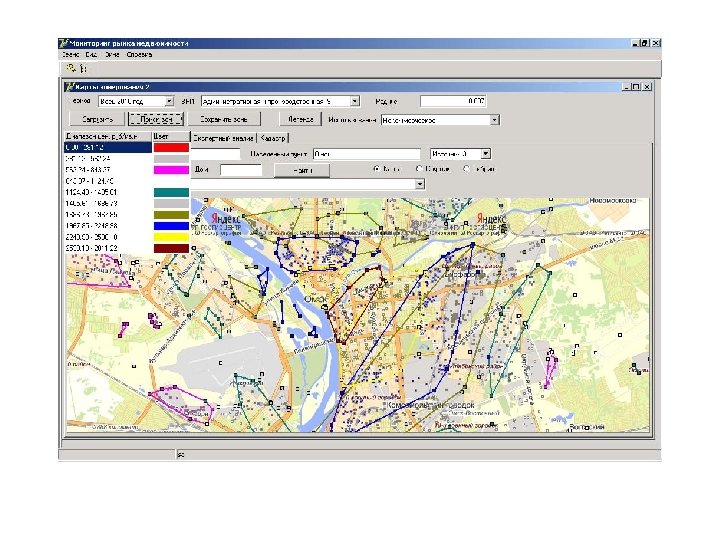Click the olive color swatch
Screen dimensions: 720x540
[171, 214]
